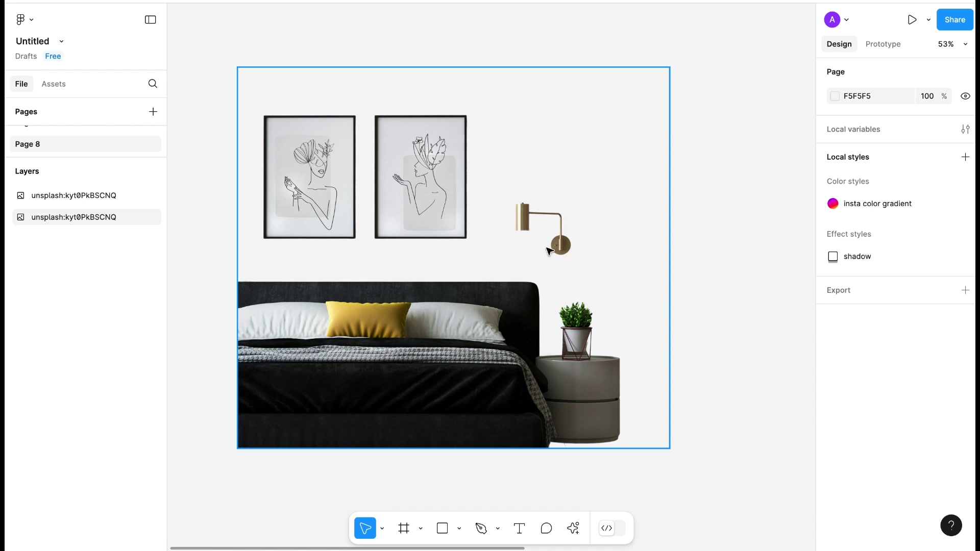The height and width of the screenshot is (551, 980).
Task: Click the Untitled file title
Action: [33, 41]
